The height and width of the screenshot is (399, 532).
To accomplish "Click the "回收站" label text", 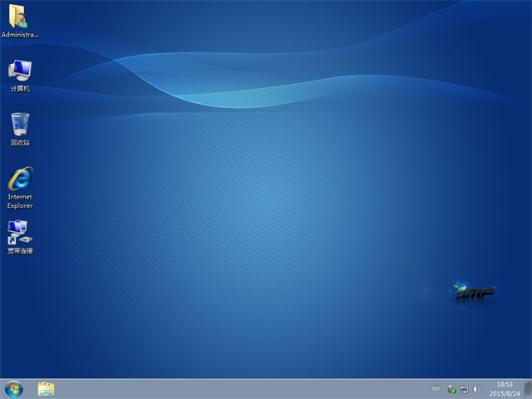I will tap(20, 142).
